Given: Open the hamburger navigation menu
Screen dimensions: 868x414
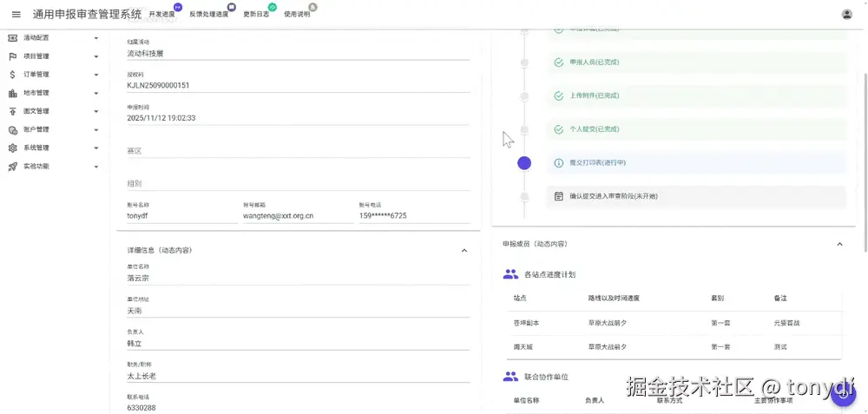Looking at the screenshot, I should 16,14.
